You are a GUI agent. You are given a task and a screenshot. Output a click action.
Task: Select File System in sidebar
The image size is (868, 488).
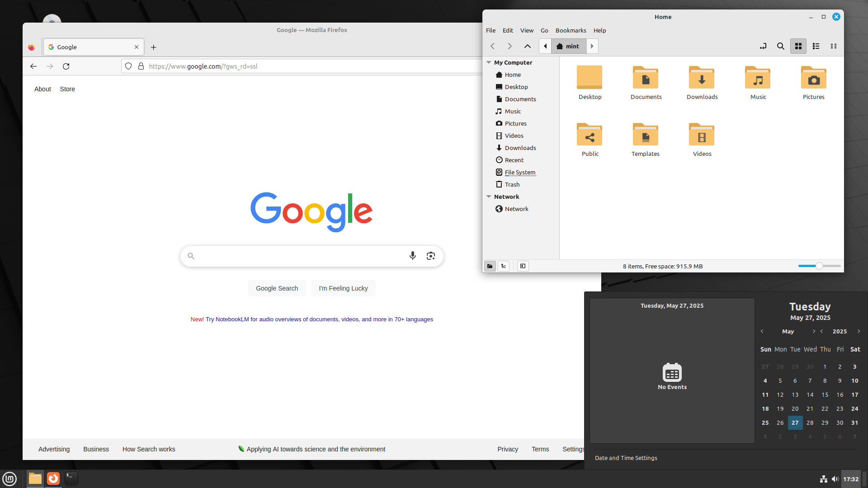[520, 172]
